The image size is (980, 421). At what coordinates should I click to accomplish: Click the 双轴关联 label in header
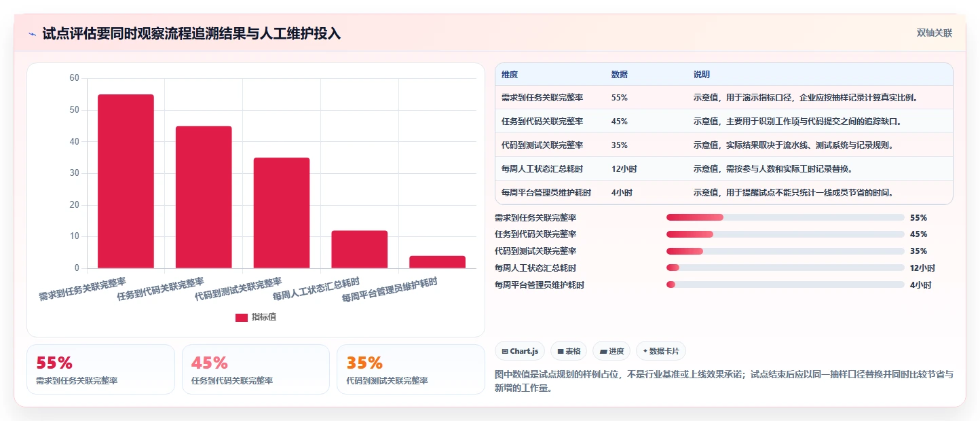(x=935, y=33)
